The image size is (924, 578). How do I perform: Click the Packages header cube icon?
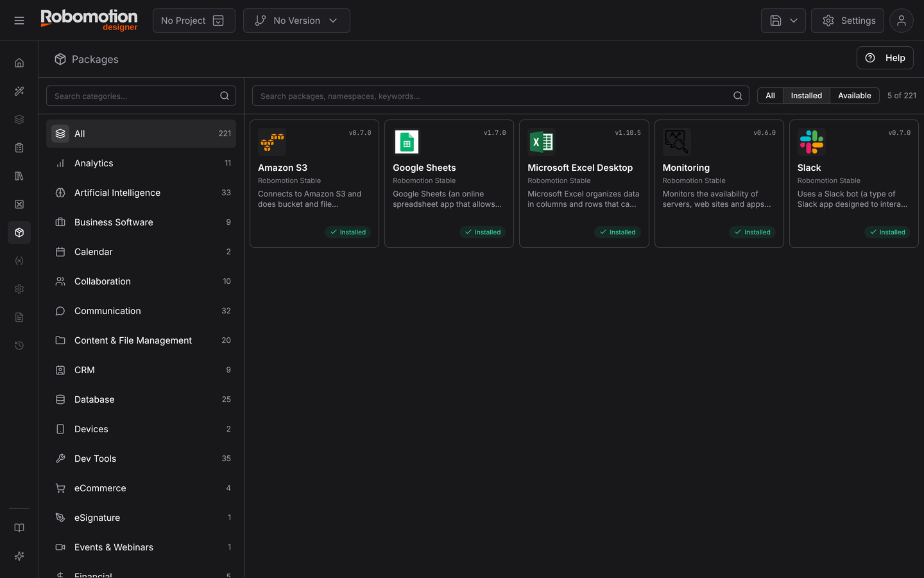coord(60,59)
